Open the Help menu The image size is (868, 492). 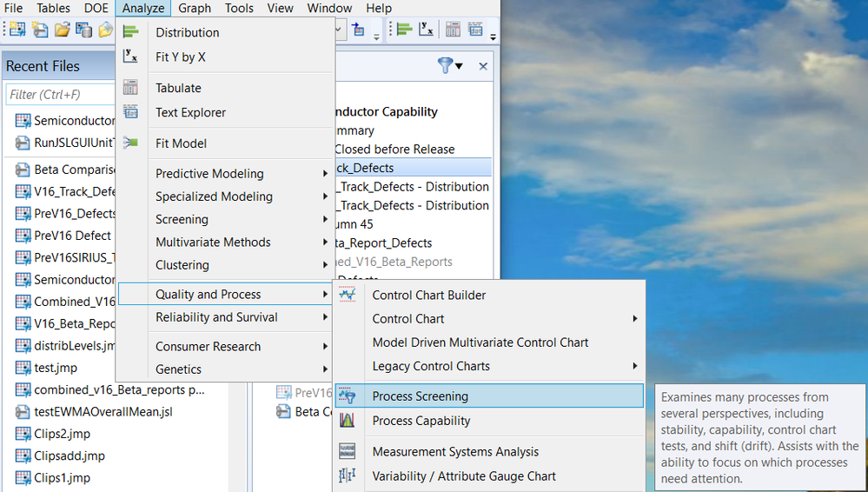pyautogui.click(x=379, y=9)
